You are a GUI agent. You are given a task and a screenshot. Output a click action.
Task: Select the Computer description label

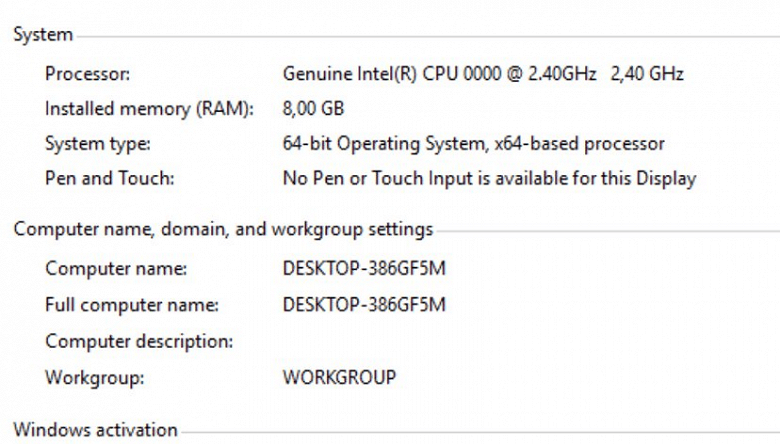[139, 341]
